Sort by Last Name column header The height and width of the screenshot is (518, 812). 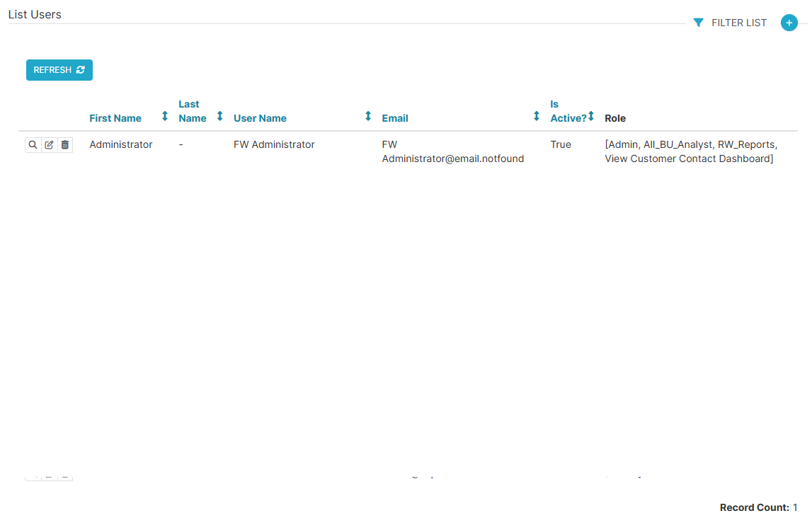pos(192,112)
